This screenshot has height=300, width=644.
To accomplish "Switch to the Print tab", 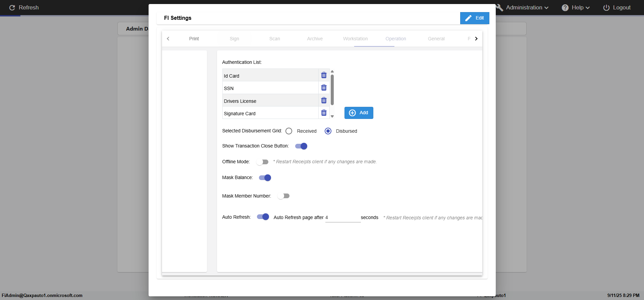I will click(194, 39).
